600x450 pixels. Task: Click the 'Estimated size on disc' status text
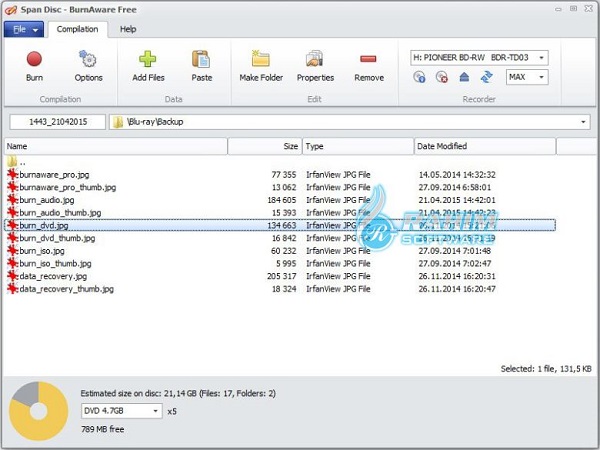178,393
